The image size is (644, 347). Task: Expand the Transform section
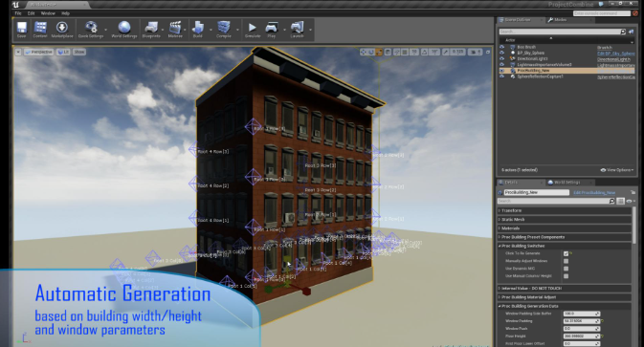500,210
